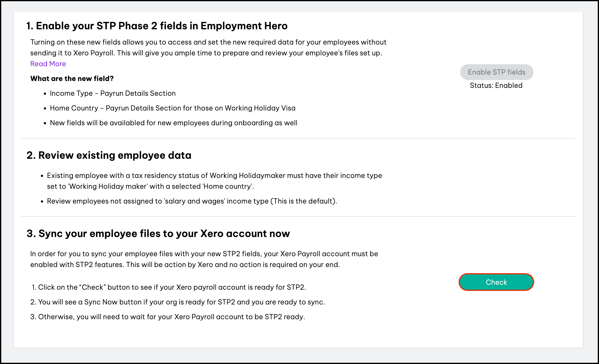599x364 pixels.
Task: Click the In order for you to sync paragraph
Action: [x=204, y=254]
